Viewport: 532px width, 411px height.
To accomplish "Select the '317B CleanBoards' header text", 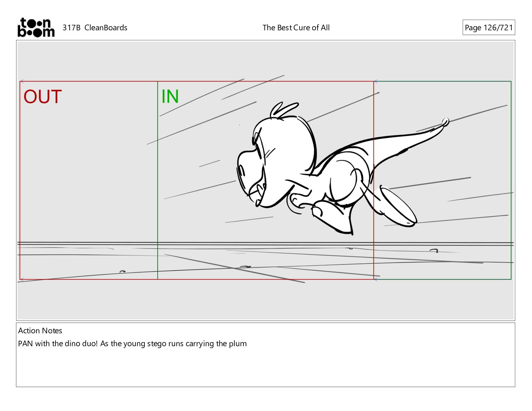I will 95,28.
